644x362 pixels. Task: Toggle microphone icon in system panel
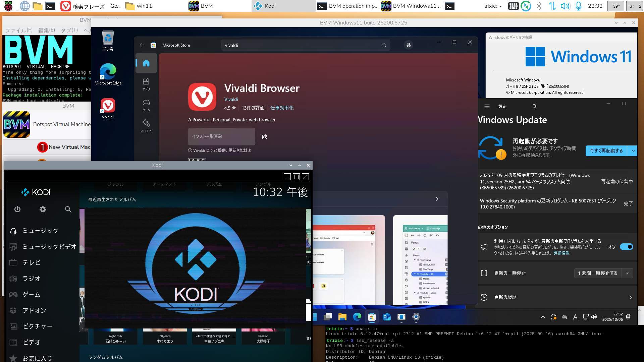point(579,6)
